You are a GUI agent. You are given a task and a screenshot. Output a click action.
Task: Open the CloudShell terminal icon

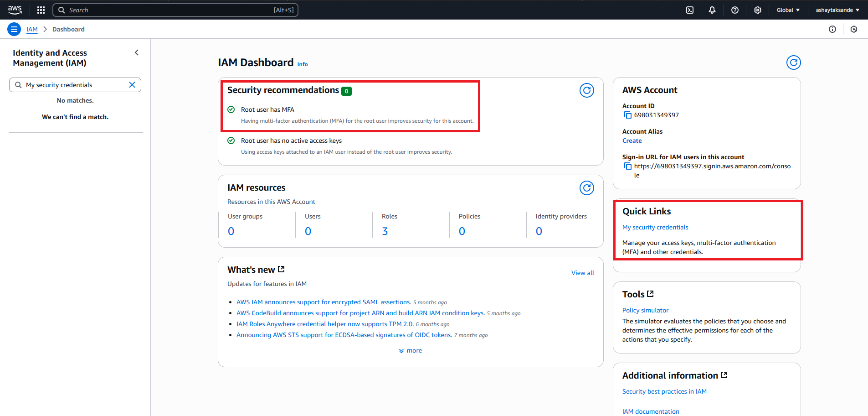(x=690, y=10)
